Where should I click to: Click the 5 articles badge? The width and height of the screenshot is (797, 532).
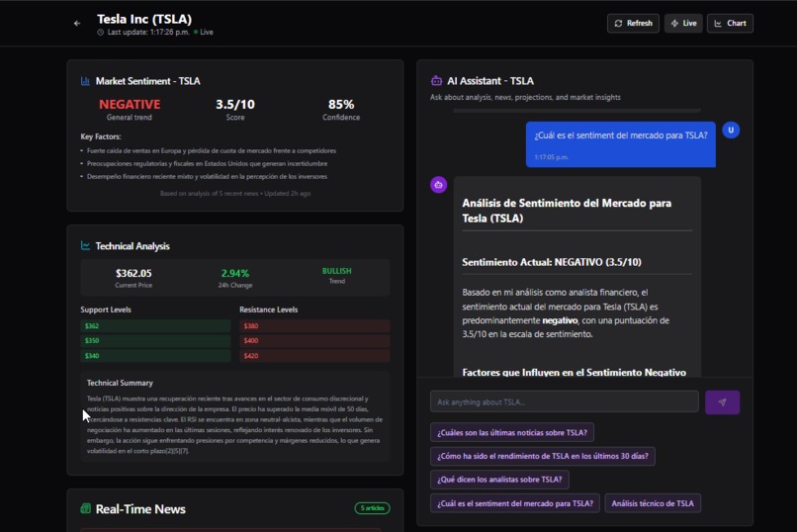(x=372, y=508)
